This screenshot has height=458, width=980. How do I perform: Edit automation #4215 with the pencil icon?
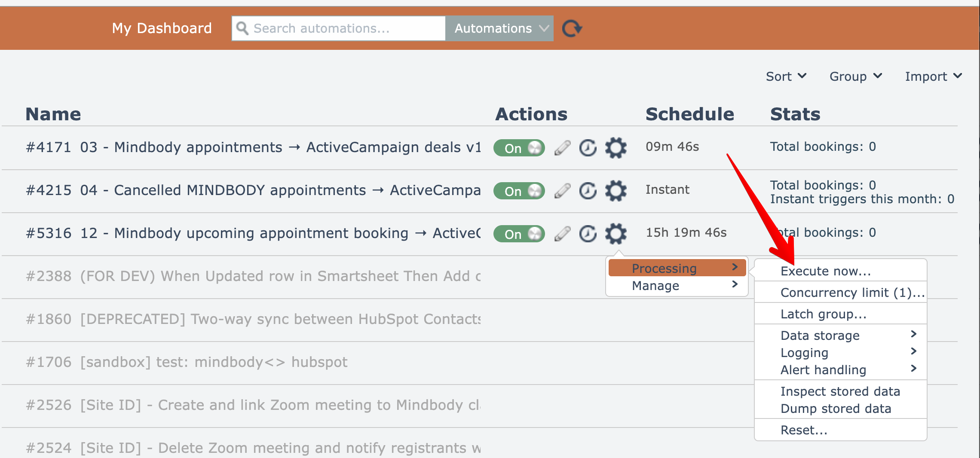562,191
